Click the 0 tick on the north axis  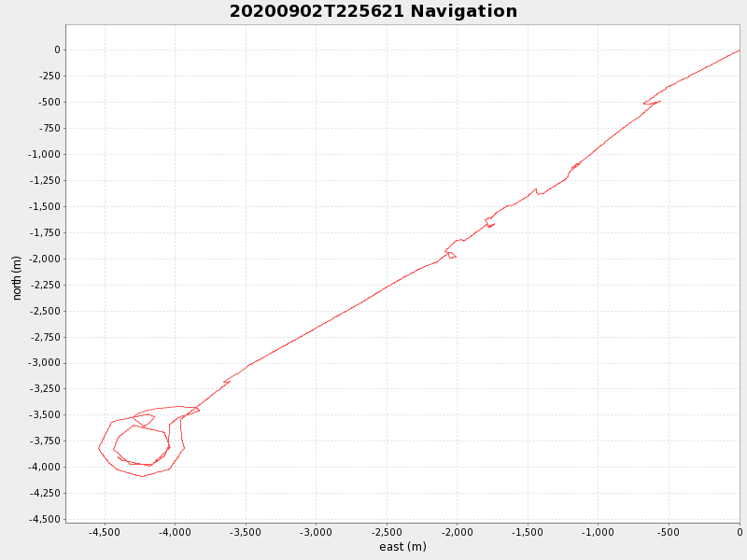pos(57,49)
